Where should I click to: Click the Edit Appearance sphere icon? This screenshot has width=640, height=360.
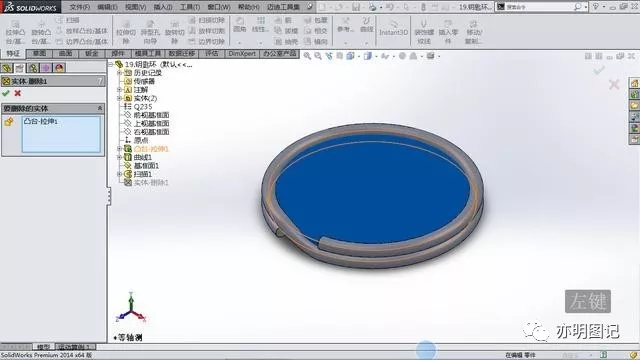click(x=402, y=56)
